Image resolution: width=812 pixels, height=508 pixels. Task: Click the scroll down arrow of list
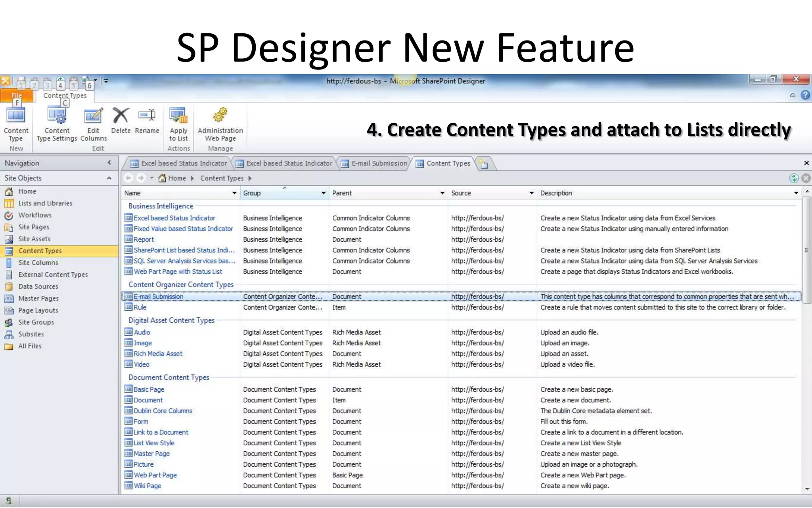[807, 489]
